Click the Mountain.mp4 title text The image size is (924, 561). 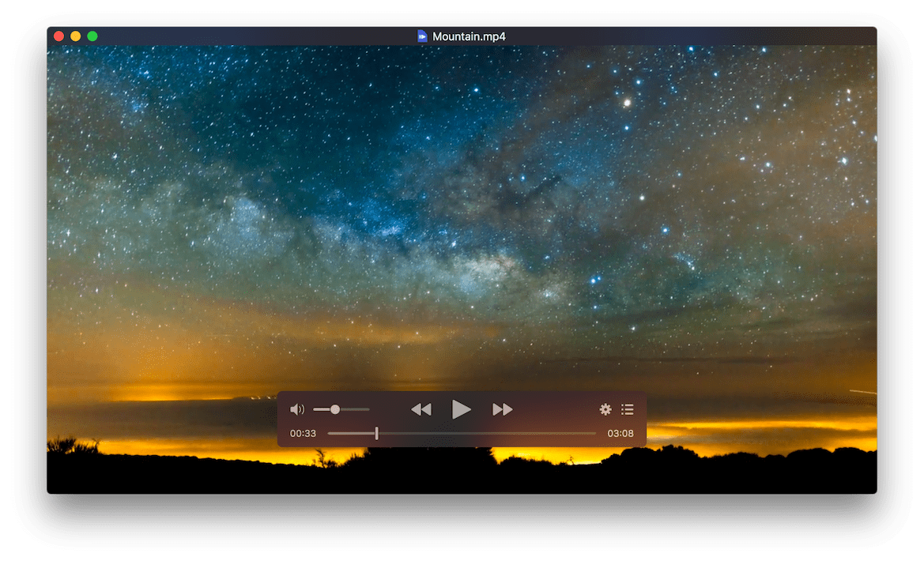point(469,36)
